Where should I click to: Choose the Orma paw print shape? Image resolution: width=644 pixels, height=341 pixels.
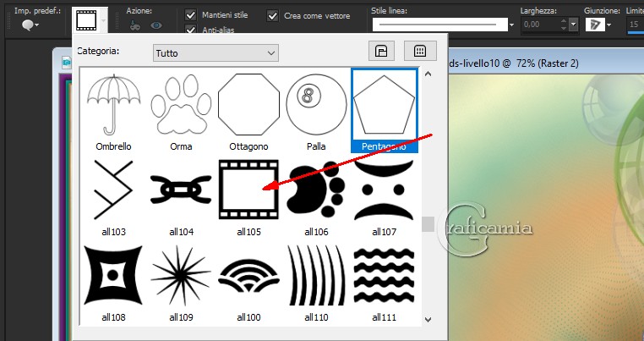click(x=181, y=107)
